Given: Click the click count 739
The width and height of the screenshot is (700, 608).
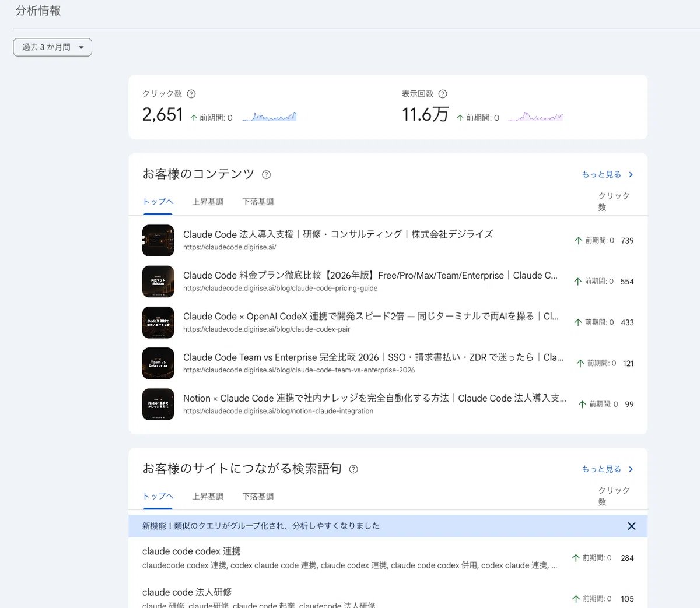Looking at the screenshot, I should 627,241.
